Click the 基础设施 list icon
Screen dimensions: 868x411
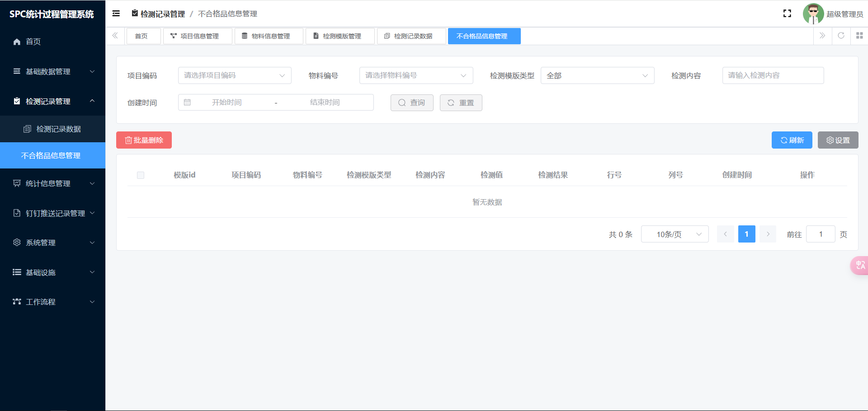click(17, 272)
